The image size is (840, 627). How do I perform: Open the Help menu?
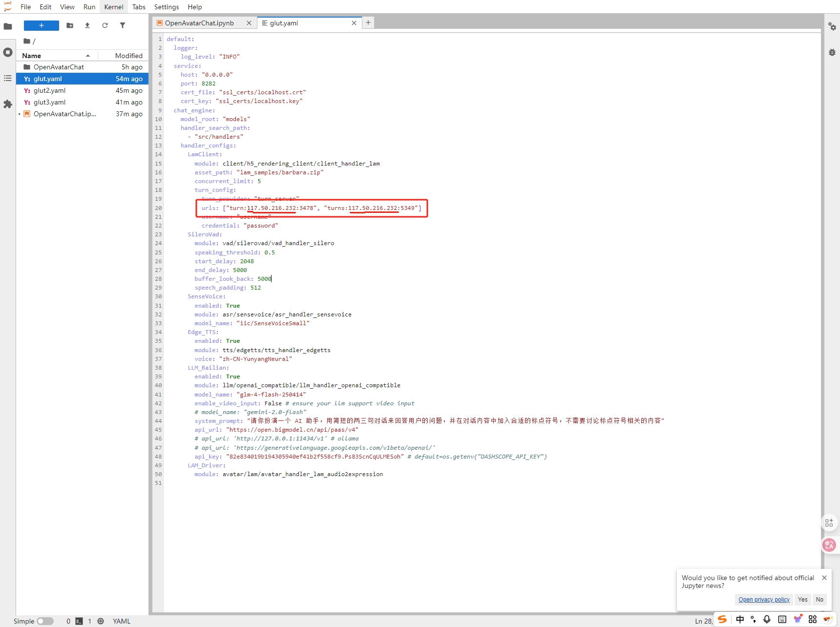pos(195,7)
